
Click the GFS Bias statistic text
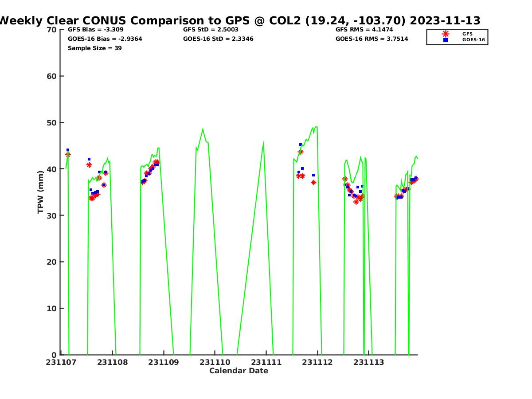point(95,30)
